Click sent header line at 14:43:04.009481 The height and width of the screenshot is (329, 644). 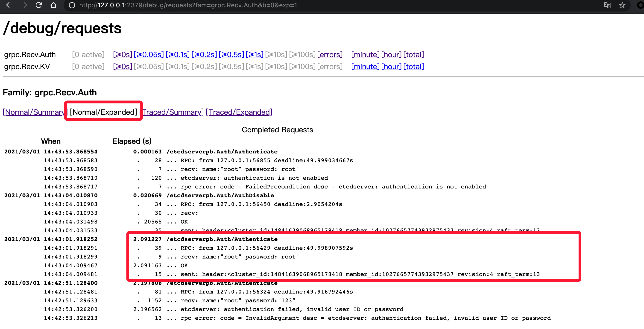point(360,274)
